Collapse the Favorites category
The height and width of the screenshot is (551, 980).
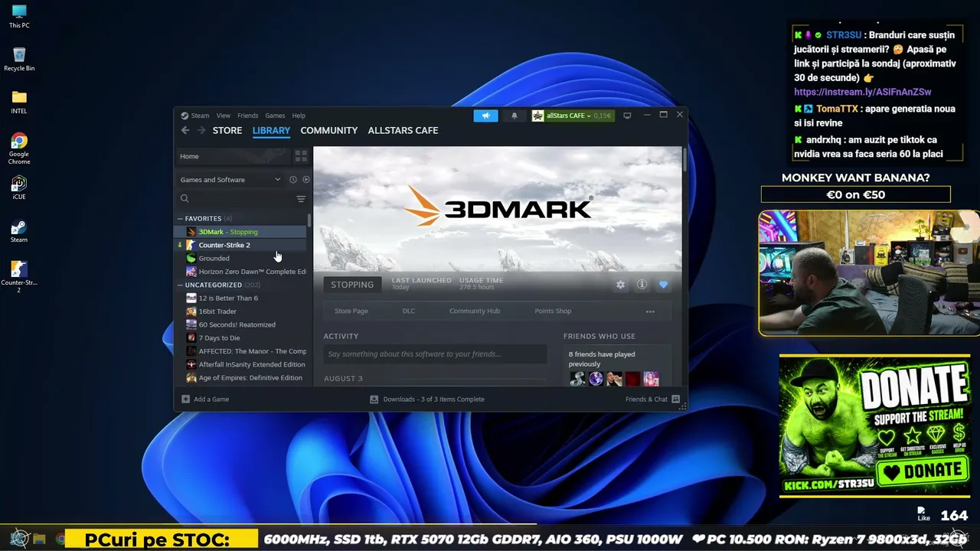pyautogui.click(x=181, y=219)
